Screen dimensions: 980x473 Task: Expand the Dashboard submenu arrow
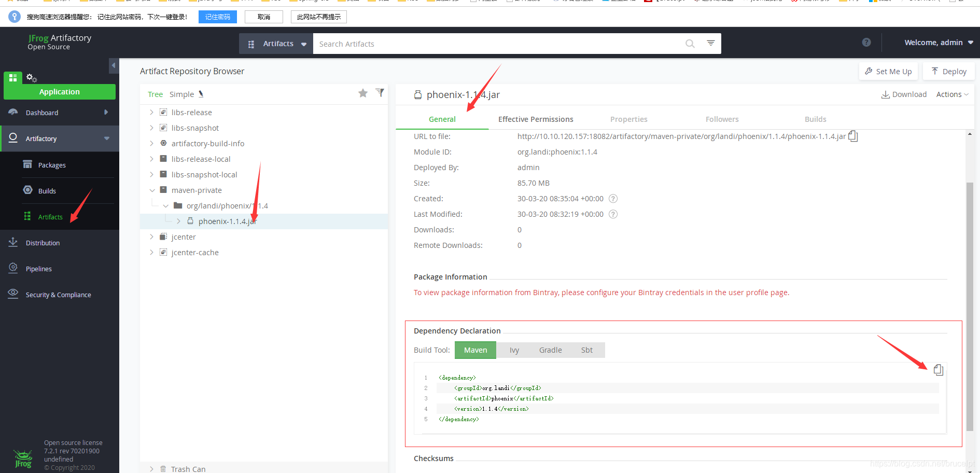(x=106, y=112)
